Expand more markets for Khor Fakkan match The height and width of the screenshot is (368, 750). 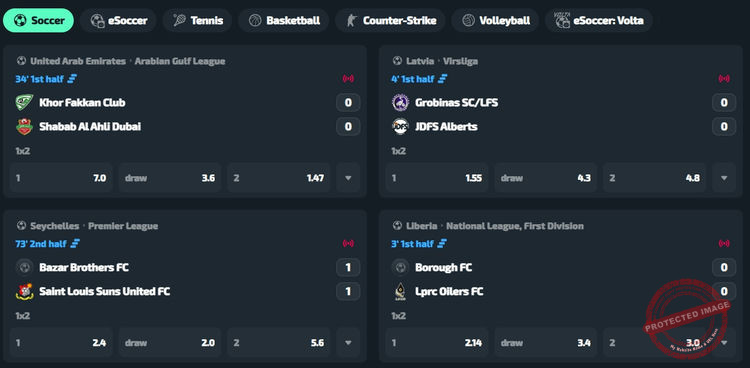coord(348,178)
